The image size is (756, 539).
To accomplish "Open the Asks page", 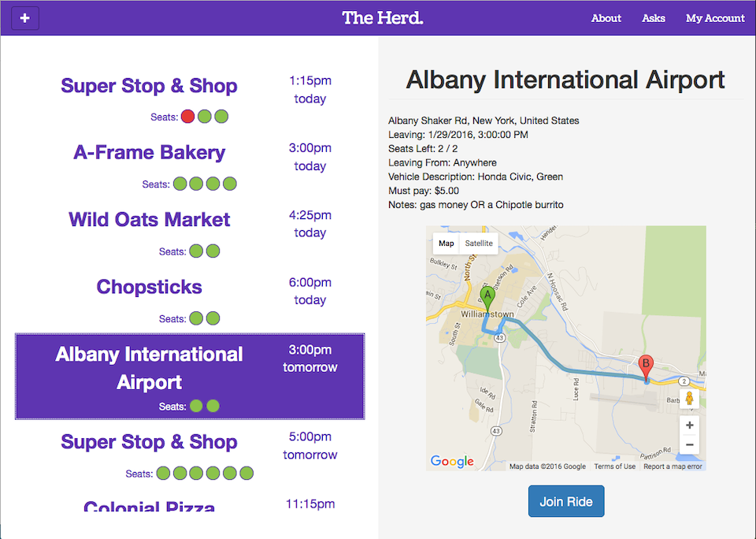I will coord(654,18).
